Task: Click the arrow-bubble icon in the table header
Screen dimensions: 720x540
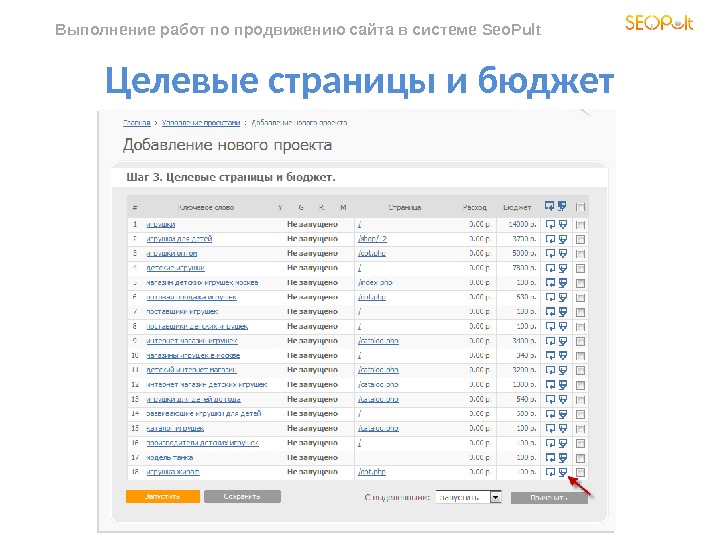Action: 550,207
